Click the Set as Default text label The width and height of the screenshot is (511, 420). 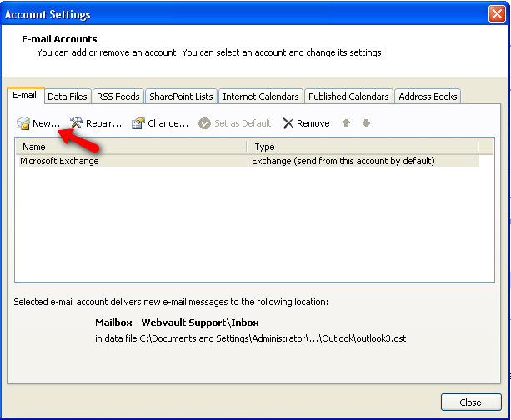click(x=243, y=123)
